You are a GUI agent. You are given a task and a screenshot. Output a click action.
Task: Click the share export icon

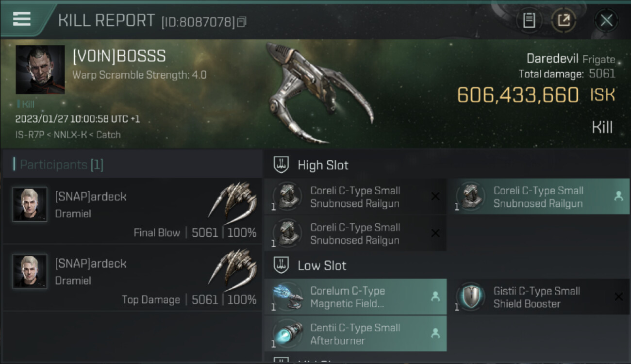click(564, 20)
